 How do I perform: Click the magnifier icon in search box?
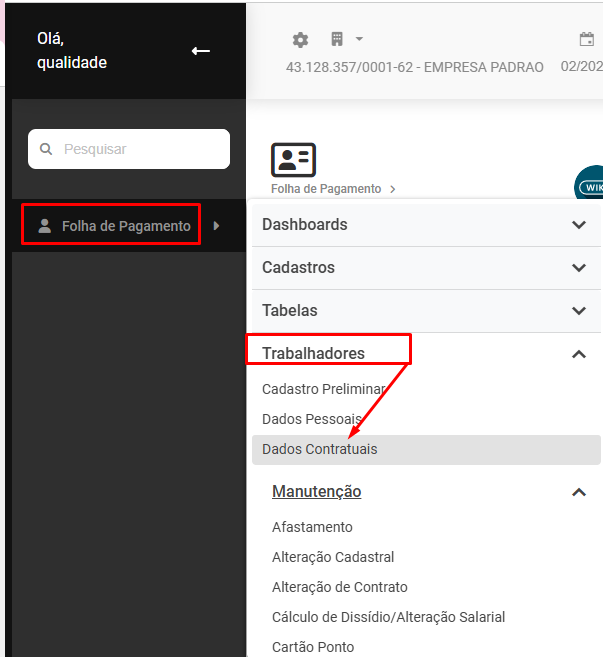click(x=46, y=149)
